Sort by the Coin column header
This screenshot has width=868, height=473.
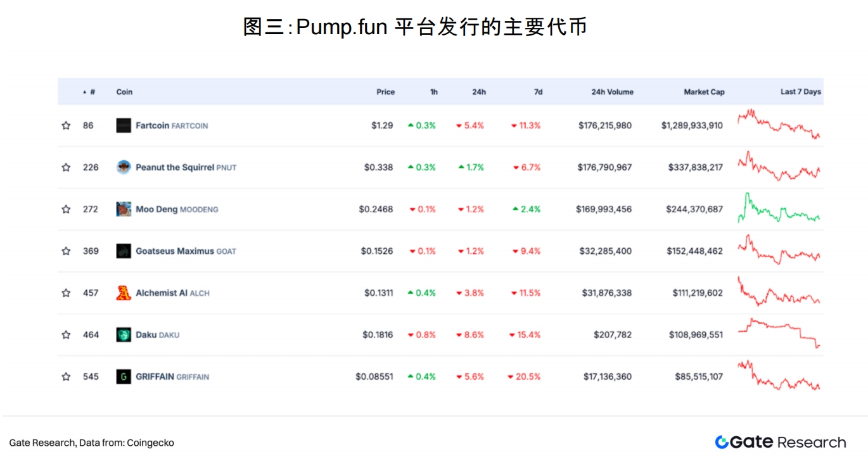pyautogui.click(x=124, y=92)
